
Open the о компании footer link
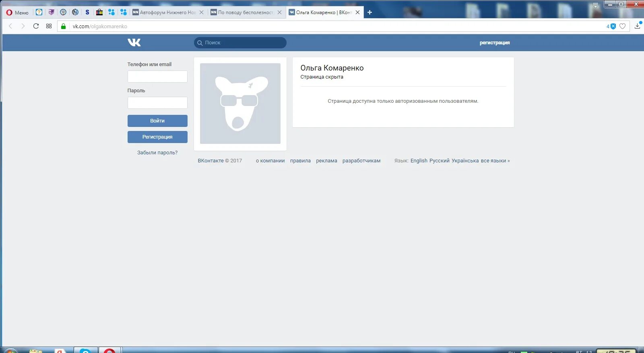click(270, 161)
